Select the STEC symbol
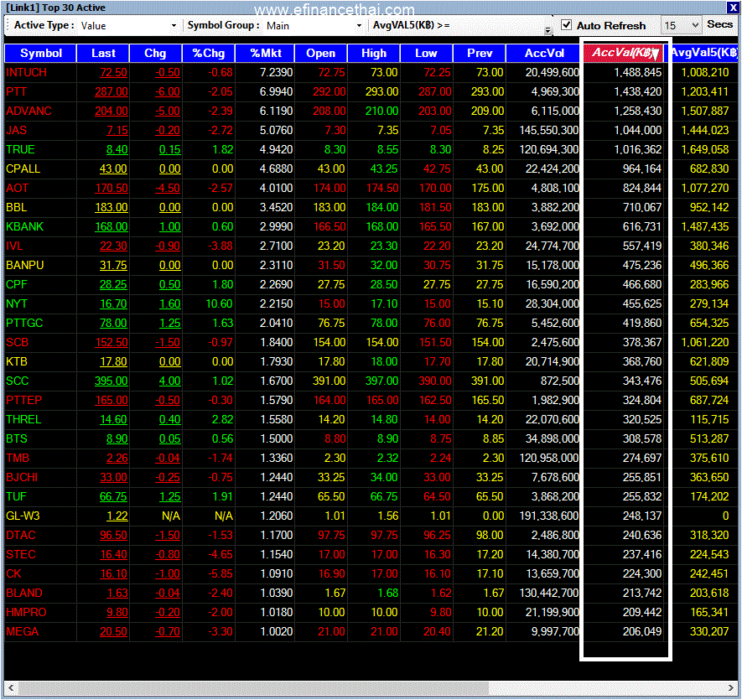 pyautogui.click(x=21, y=555)
